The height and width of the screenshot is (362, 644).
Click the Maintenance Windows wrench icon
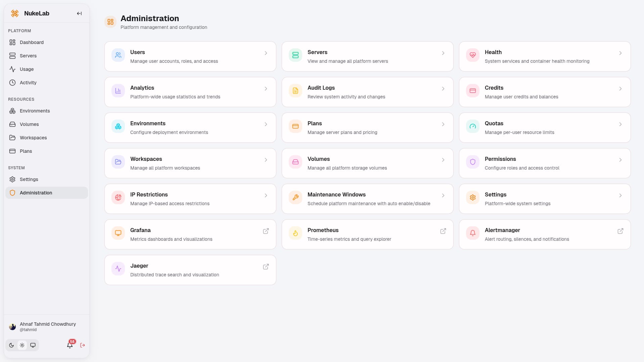pyautogui.click(x=295, y=197)
